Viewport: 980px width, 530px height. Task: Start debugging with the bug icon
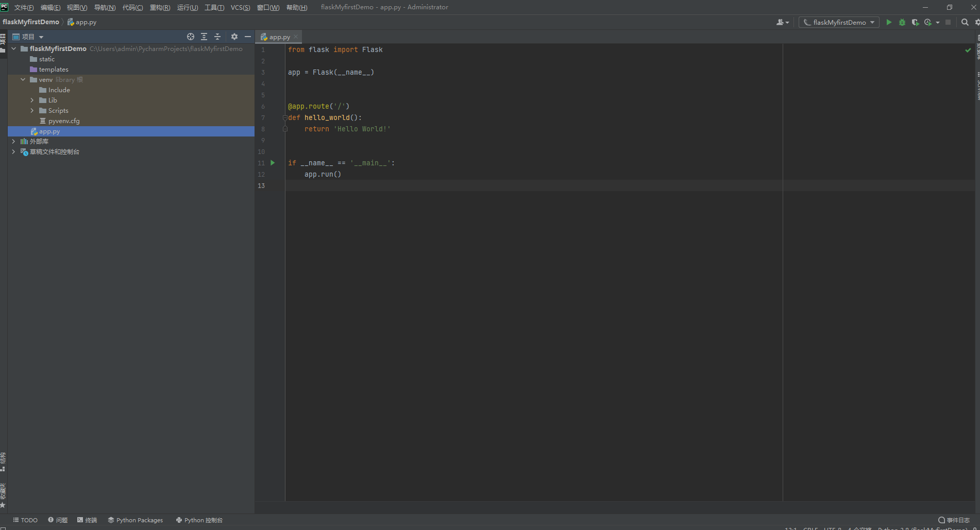(x=902, y=22)
